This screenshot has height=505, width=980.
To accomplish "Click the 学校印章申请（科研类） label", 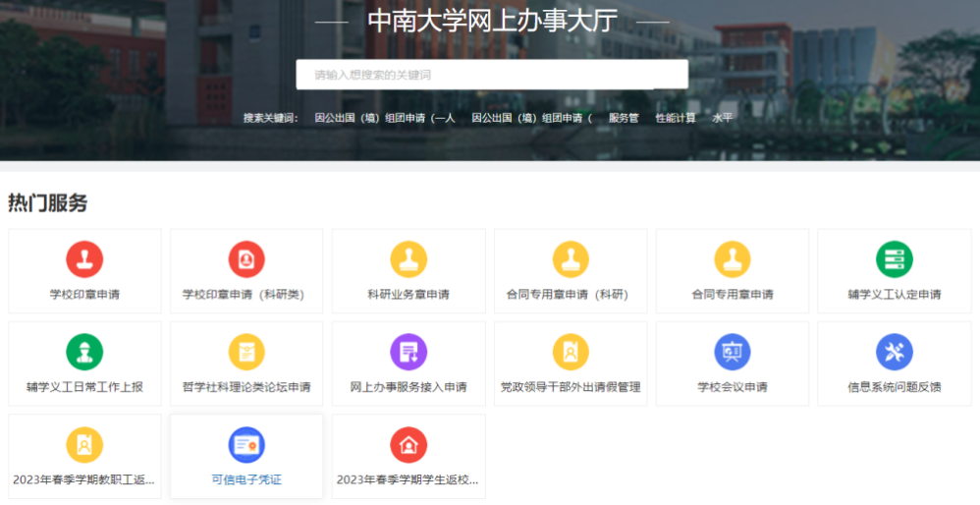I will coord(246,295).
